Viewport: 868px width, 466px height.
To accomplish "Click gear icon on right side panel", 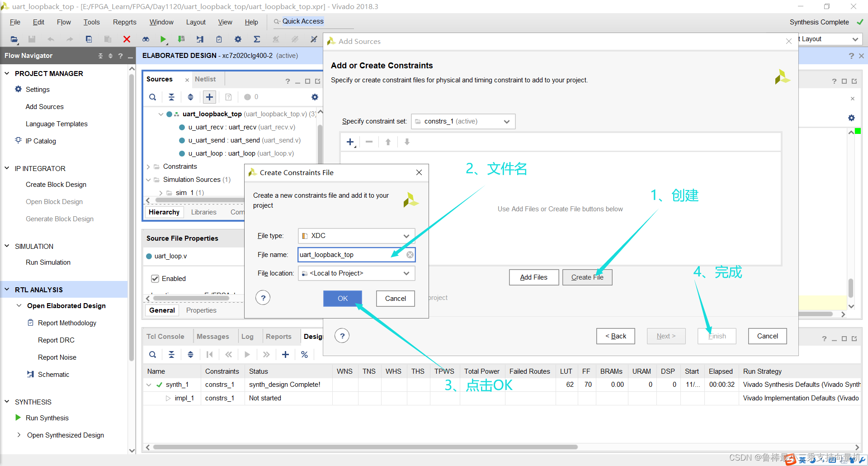I will tap(851, 118).
